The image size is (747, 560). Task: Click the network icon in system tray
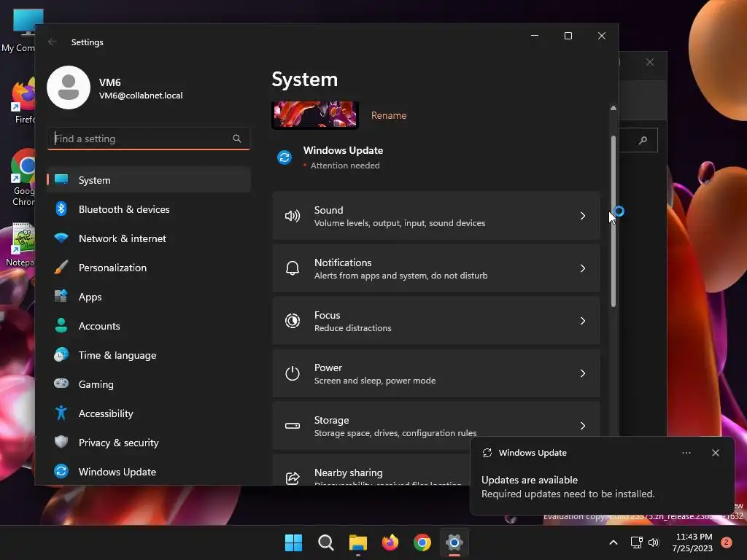(636, 542)
